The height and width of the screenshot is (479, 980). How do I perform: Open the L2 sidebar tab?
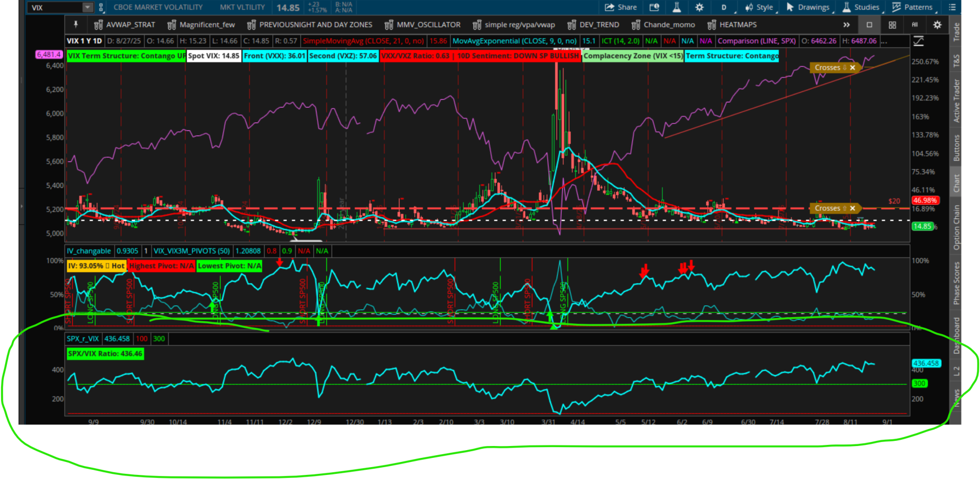point(956,371)
